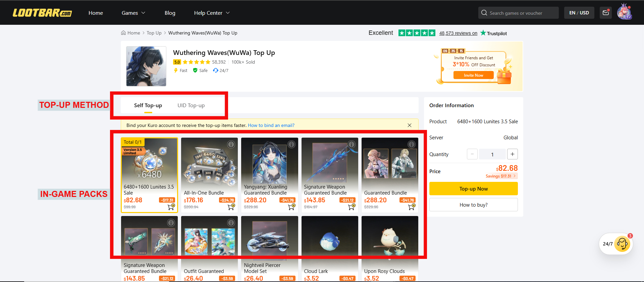The image size is (644, 282).
Task: Select the Cloud Lark card
Action: point(330,249)
